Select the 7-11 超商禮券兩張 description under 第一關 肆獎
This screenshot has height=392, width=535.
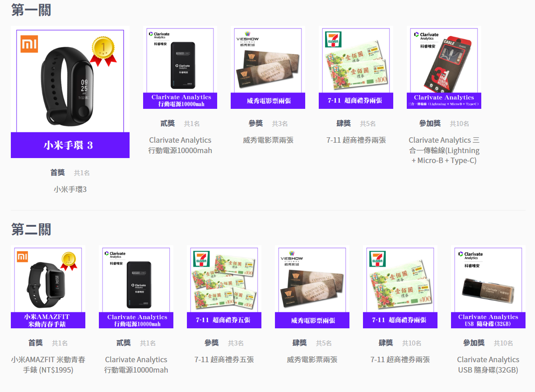(x=356, y=140)
